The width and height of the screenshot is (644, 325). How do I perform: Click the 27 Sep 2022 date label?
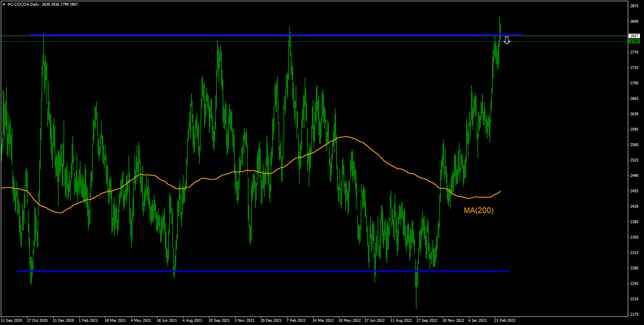pos(426,321)
